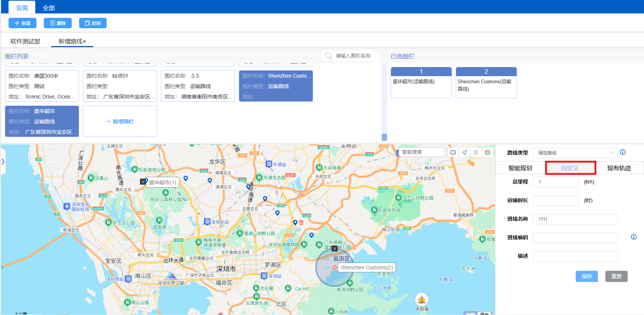Click the 重置 reset button

tap(617, 276)
